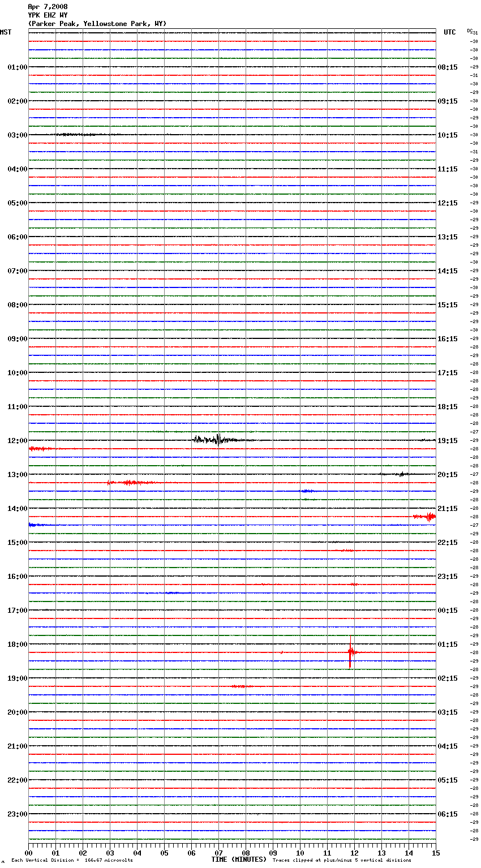Click 'Each Vertical Division = 166.67 microvolts' note
The width and height of the screenshot is (481, 868).
[x=72, y=861]
